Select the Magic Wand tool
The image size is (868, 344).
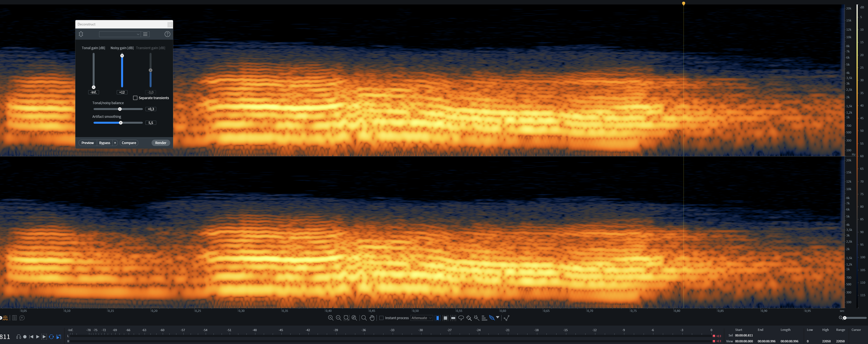476,318
